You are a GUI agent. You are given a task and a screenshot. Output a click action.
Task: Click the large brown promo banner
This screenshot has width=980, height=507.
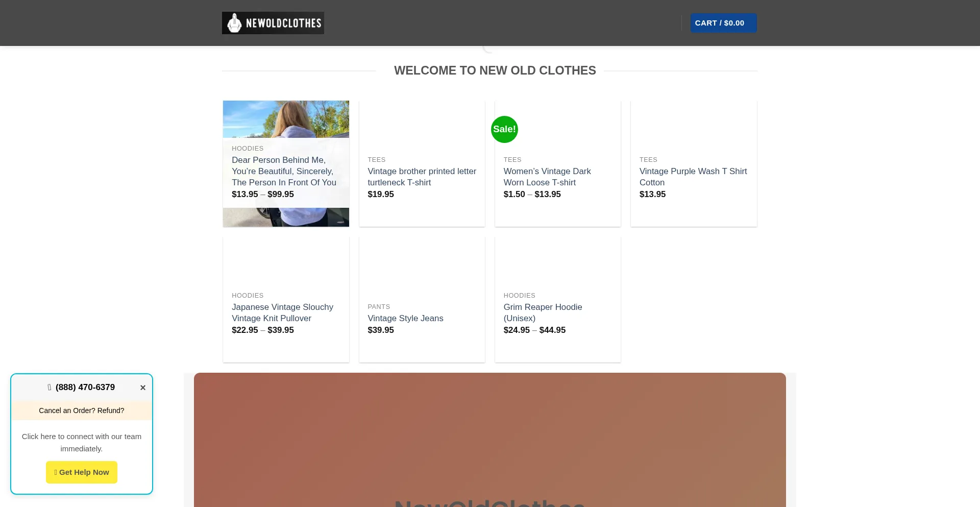489,439
